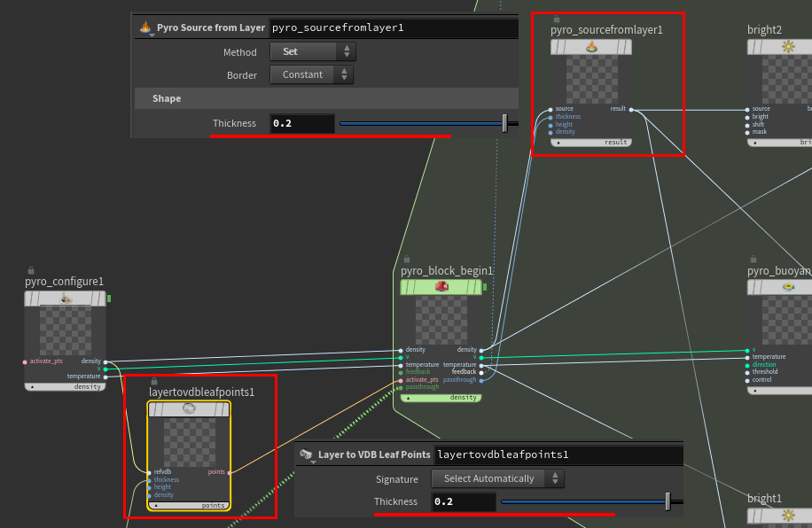The width and height of the screenshot is (812, 528).
Task: Click Layer to VDB Leaf Points panel icon
Action: click(307, 454)
